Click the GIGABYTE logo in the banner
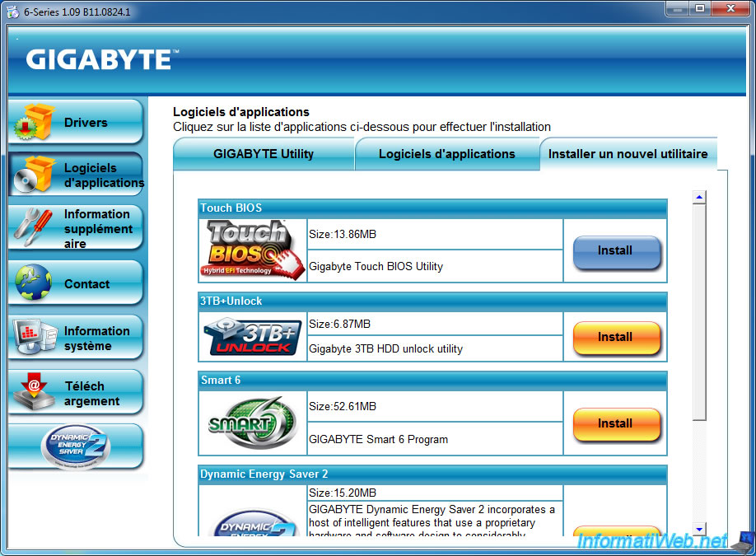 (x=102, y=60)
